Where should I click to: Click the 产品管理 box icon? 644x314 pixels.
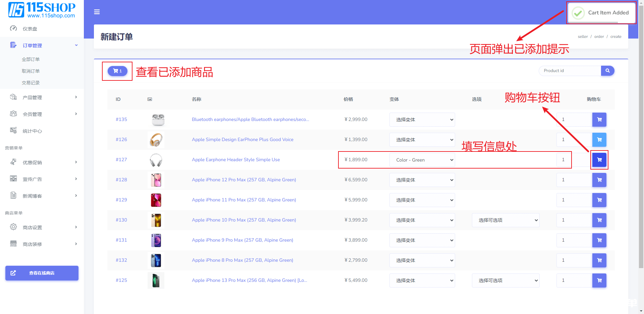(13, 97)
